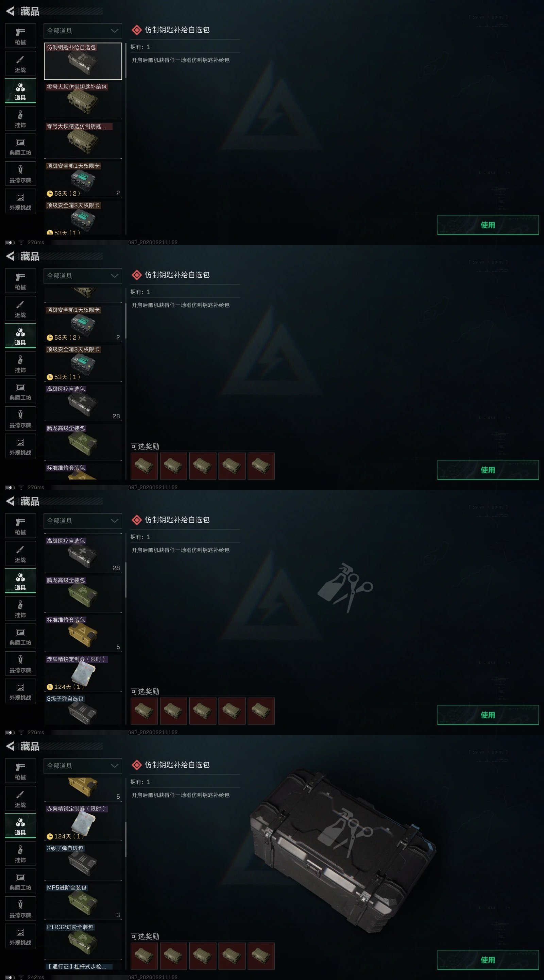Select the 零号大坝仿制钥匙补给包 crate item
This screenshot has height=980, width=544.
pyautogui.click(x=83, y=100)
